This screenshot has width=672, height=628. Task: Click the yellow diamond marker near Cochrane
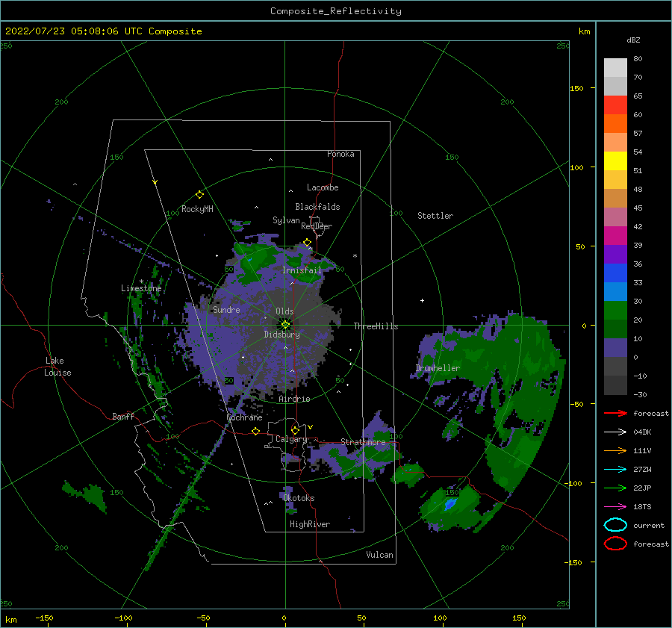(x=255, y=431)
